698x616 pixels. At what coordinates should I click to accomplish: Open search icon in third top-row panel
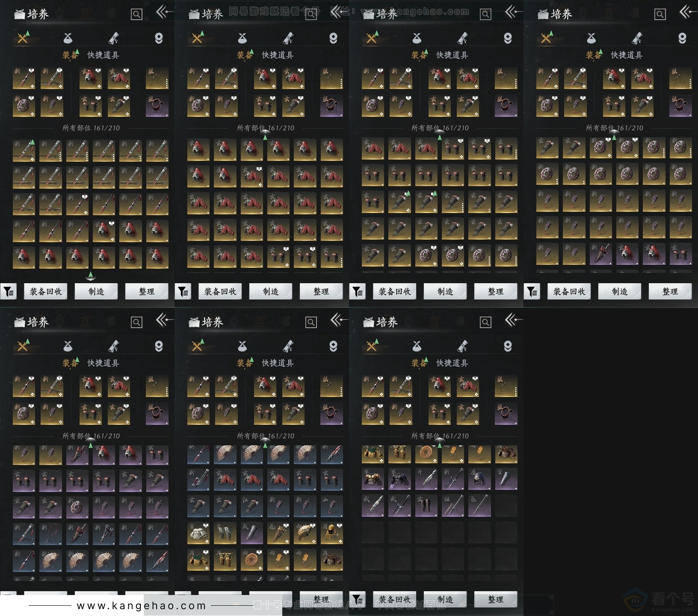[485, 15]
